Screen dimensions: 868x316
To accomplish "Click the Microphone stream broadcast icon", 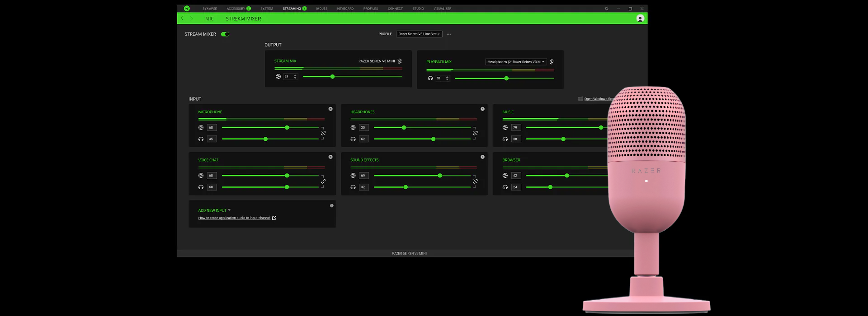I will tap(201, 128).
